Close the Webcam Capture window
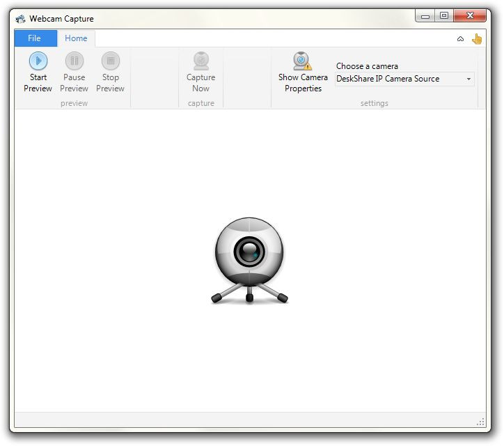This screenshot has height=446, width=504. [470, 16]
